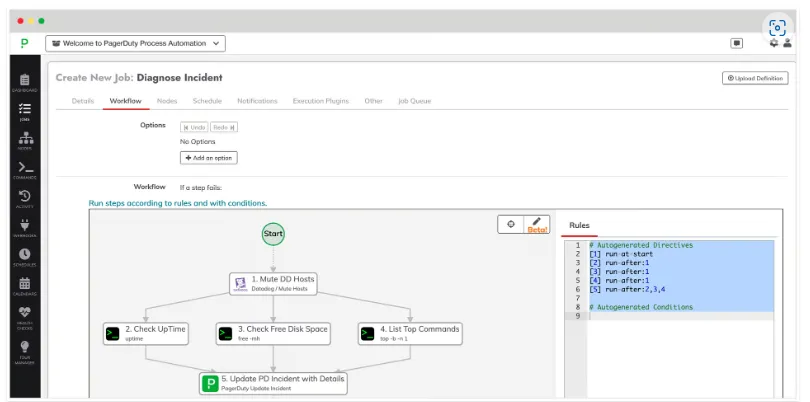This screenshot has height=402, width=810.
Task: Select the '3. Check Free Disk Space' step title
Action: pyautogui.click(x=283, y=329)
